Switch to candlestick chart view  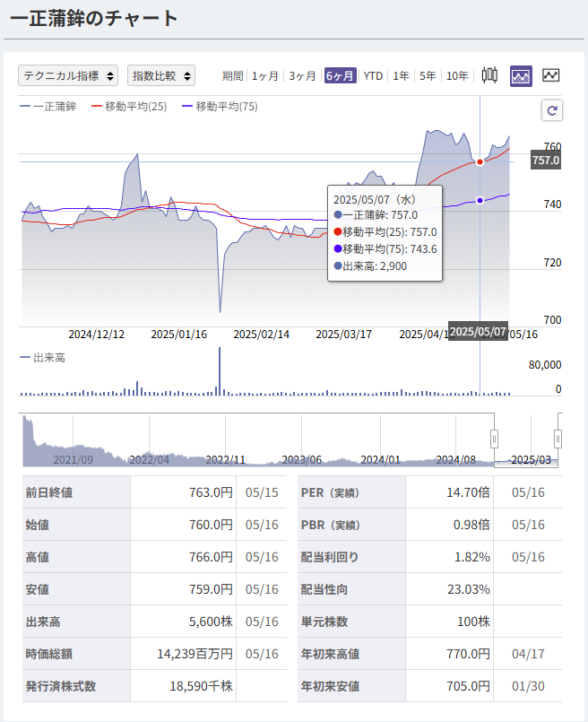(x=489, y=75)
